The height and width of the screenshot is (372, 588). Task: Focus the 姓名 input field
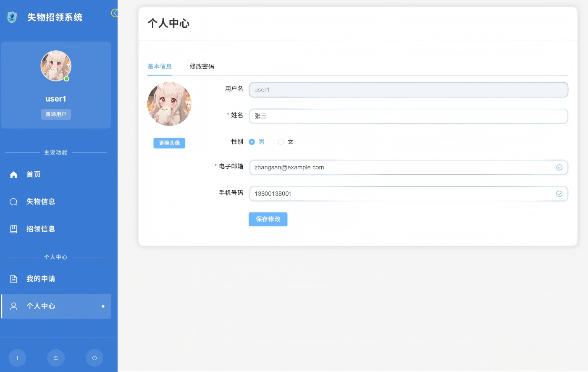408,116
